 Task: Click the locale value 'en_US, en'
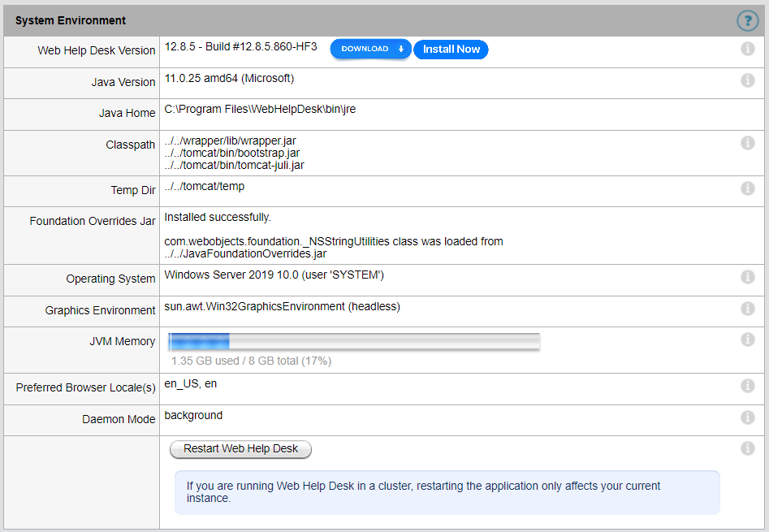[x=190, y=384]
